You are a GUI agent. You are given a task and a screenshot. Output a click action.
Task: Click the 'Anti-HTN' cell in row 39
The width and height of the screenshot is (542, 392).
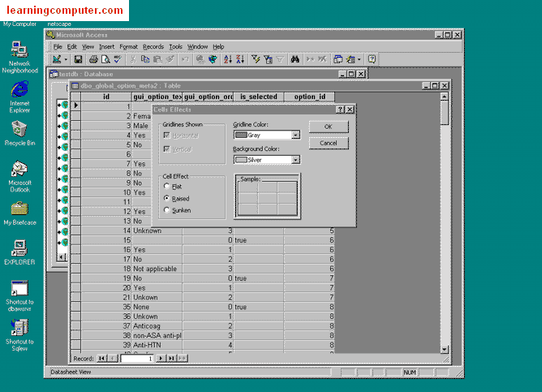[x=157, y=345]
